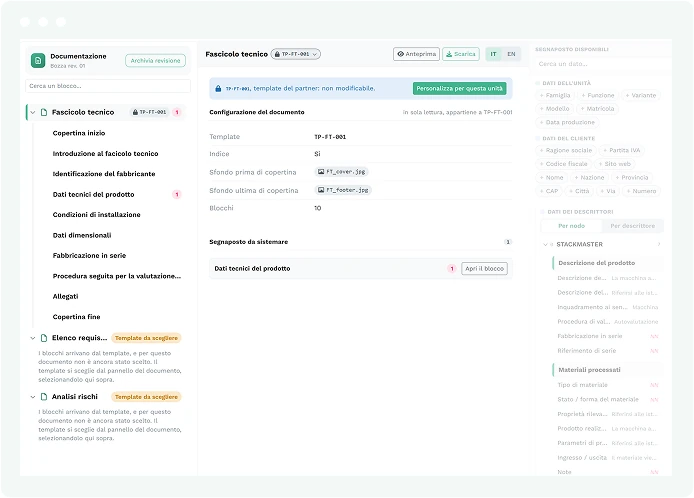This screenshot has width=694, height=498.
Task: Select the Per nodo tab
Action: coord(571,226)
